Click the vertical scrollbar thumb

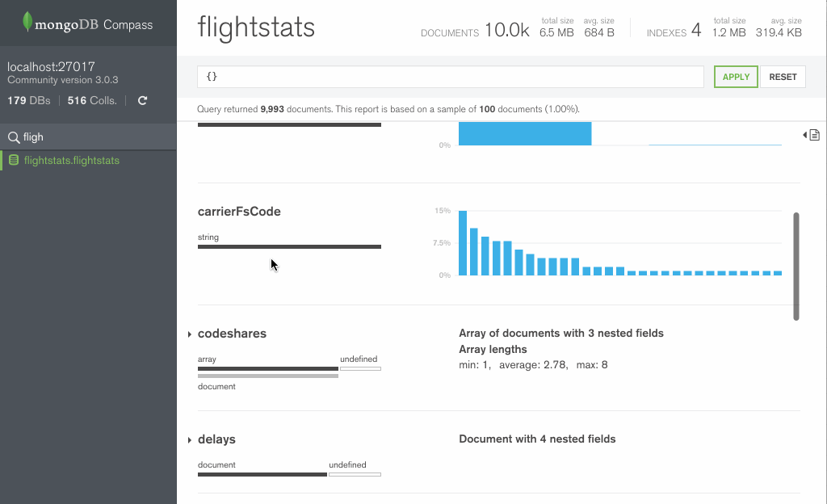(x=796, y=267)
